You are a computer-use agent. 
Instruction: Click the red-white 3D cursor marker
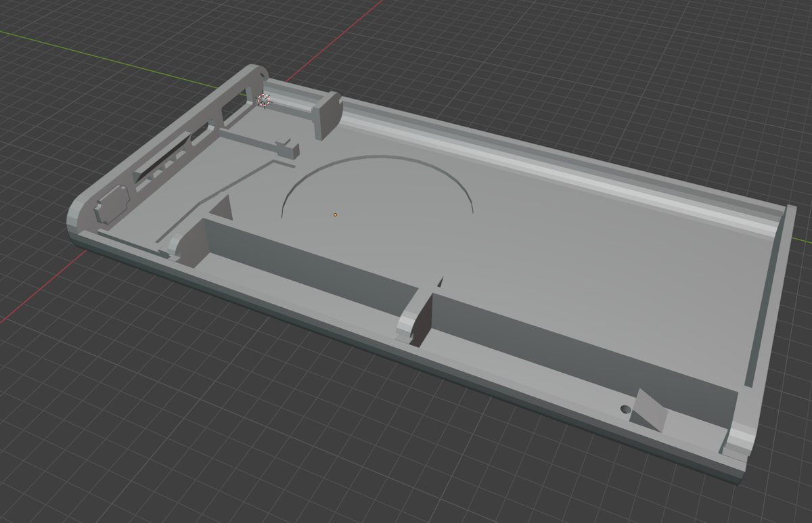point(264,99)
